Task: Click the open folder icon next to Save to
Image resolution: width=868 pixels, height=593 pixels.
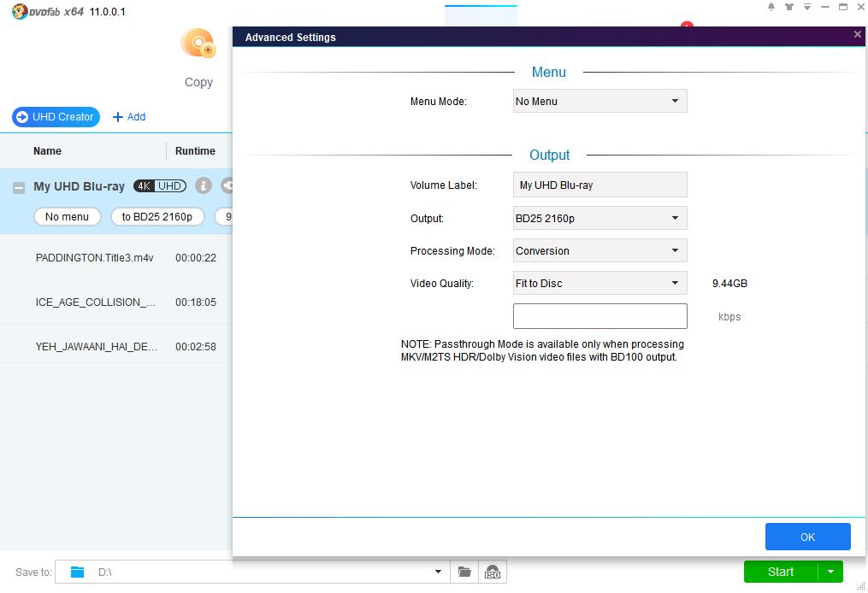Action: tap(464, 572)
